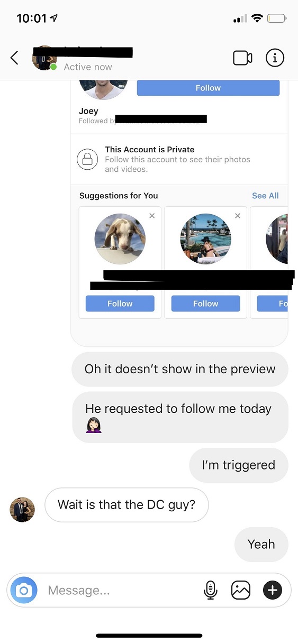Tap the sender avatar beside DC guy message
Screen dimensions: 298x644
pyautogui.click(x=22, y=510)
